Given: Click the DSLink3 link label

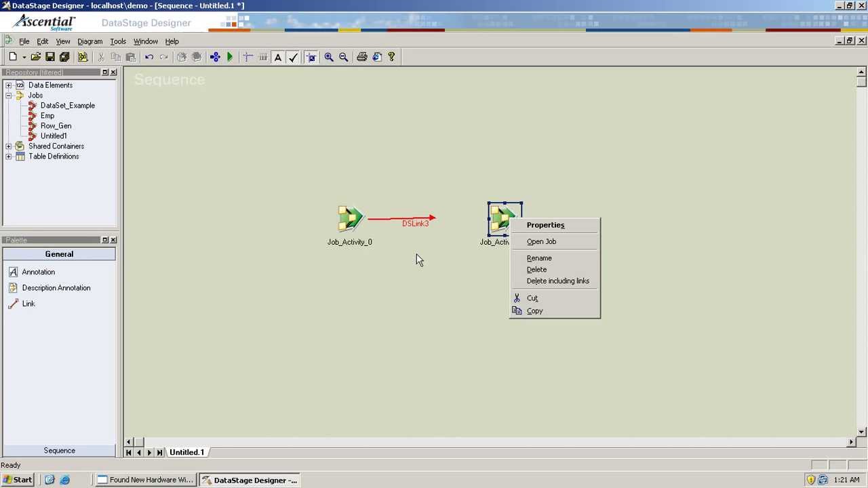Looking at the screenshot, I should point(415,224).
